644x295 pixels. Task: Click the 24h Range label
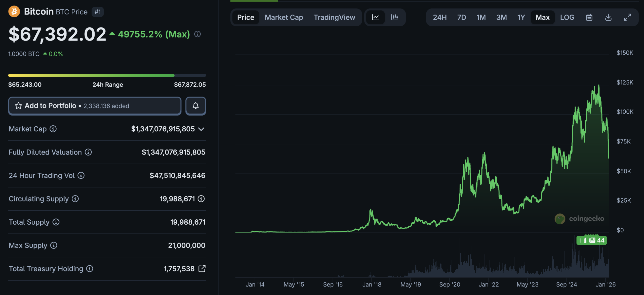point(108,85)
